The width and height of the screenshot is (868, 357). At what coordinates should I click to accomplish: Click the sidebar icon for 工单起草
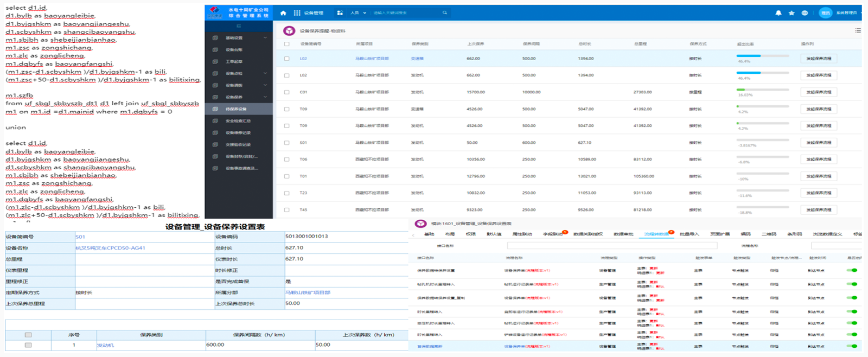click(x=215, y=62)
